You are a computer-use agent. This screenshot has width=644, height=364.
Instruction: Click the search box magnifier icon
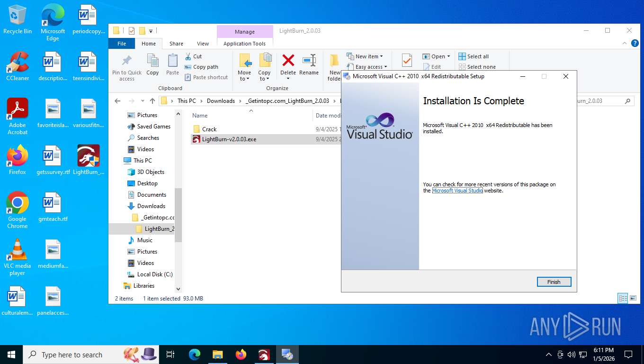628,101
